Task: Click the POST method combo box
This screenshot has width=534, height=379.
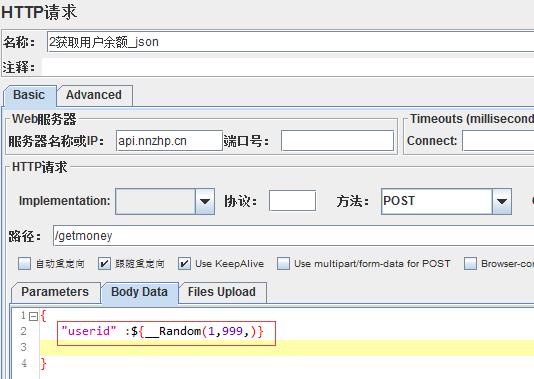Action: [x=437, y=201]
